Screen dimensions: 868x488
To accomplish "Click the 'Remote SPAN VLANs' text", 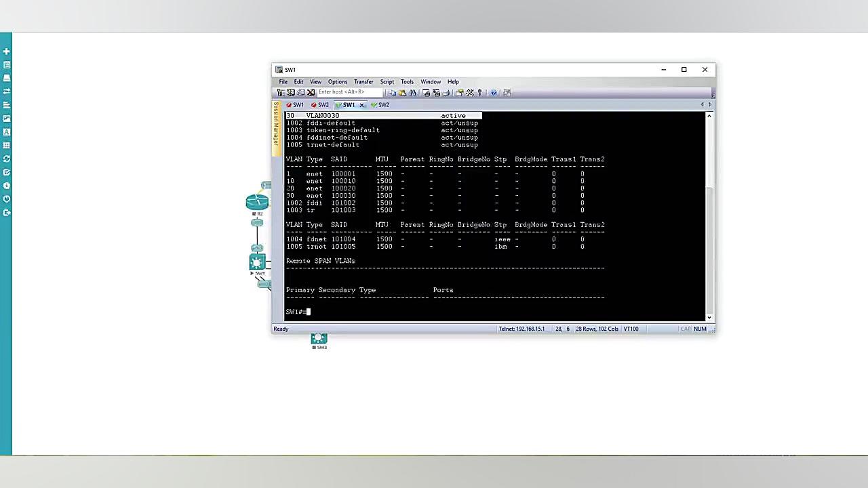I will pyautogui.click(x=321, y=261).
